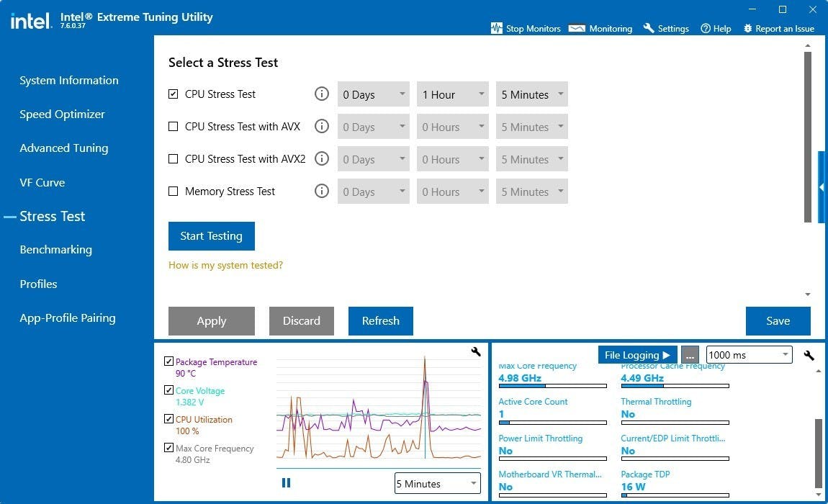Pause the monitoring graph
The width and height of the screenshot is (828, 504).
286,483
